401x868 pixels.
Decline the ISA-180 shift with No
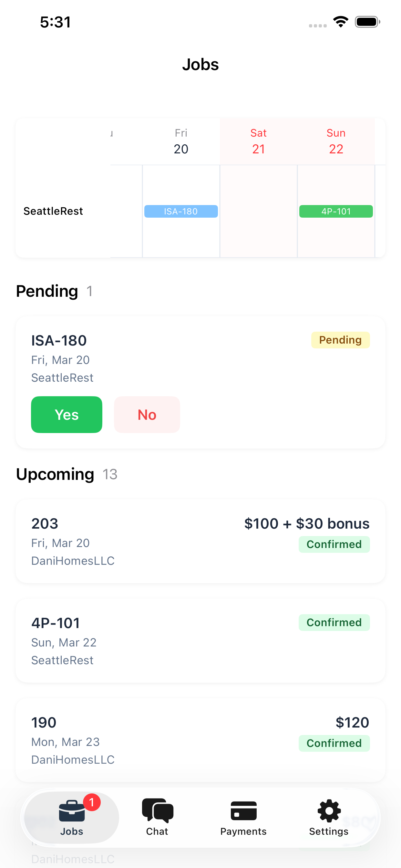(147, 414)
